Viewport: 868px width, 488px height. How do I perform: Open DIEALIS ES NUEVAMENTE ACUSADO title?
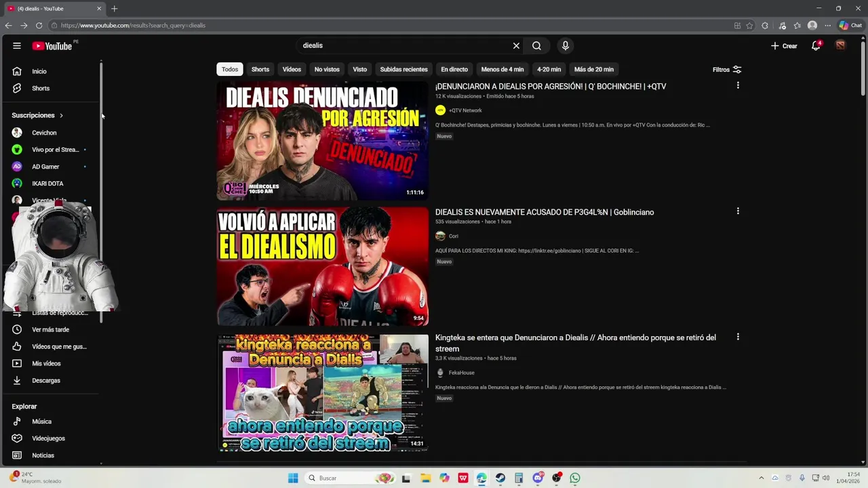point(545,212)
